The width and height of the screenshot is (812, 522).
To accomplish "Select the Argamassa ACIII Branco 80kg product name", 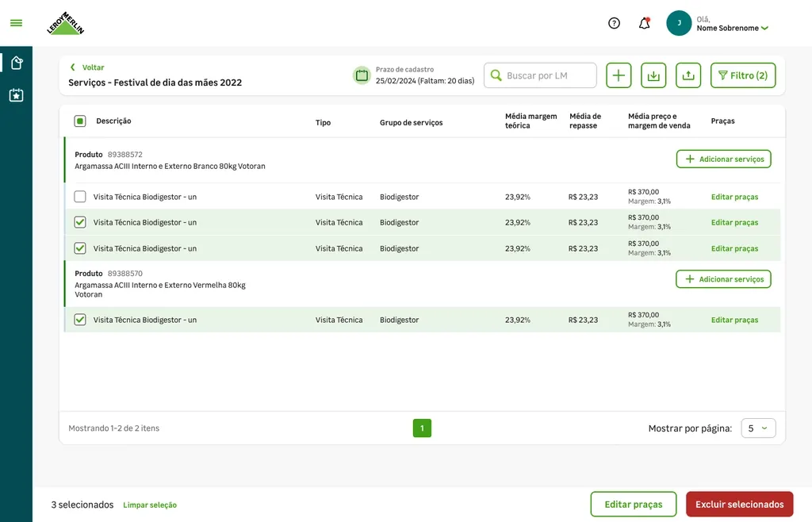I will 170,167.
